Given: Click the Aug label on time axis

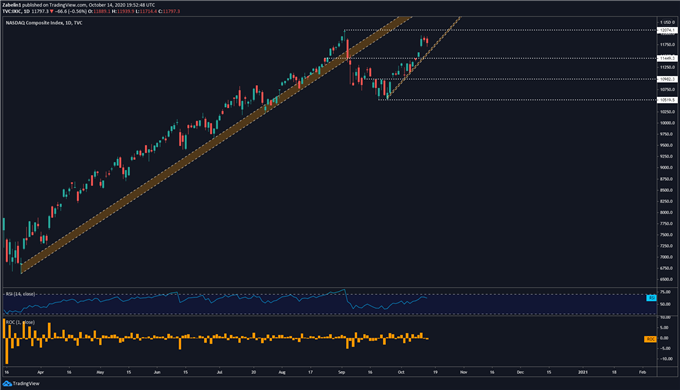Looking at the screenshot, I should [x=282, y=372].
